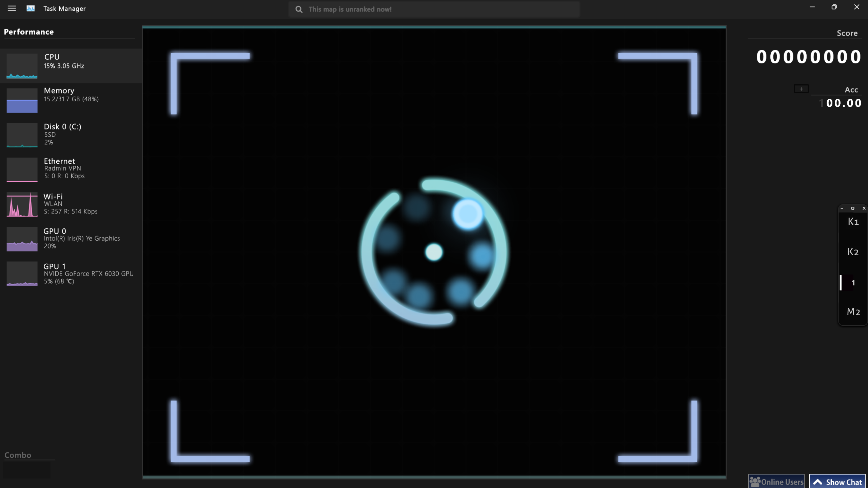Close the key overlay mini window
The width and height of the screenshot is (868, 488).
[x=864, y=208]
